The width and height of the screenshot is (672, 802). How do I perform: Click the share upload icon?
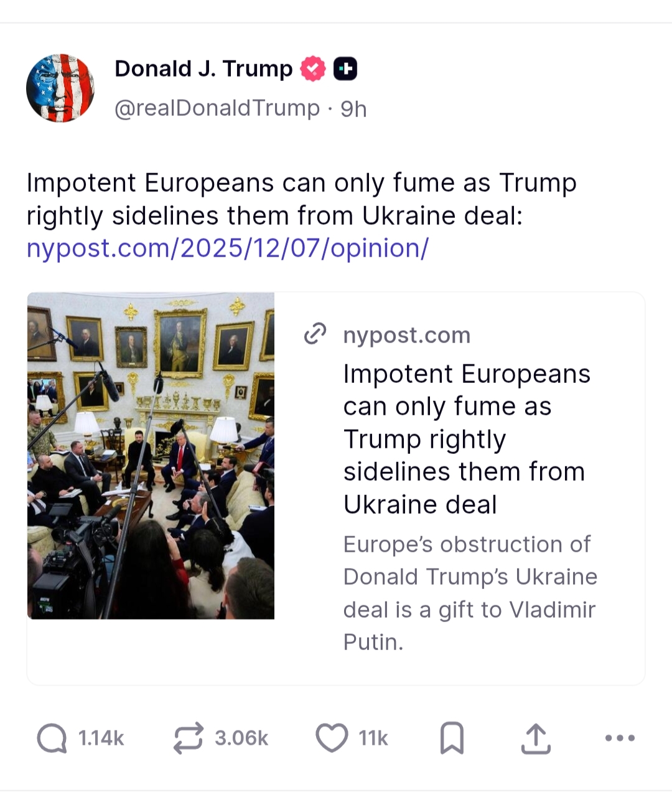click(535, 738)
